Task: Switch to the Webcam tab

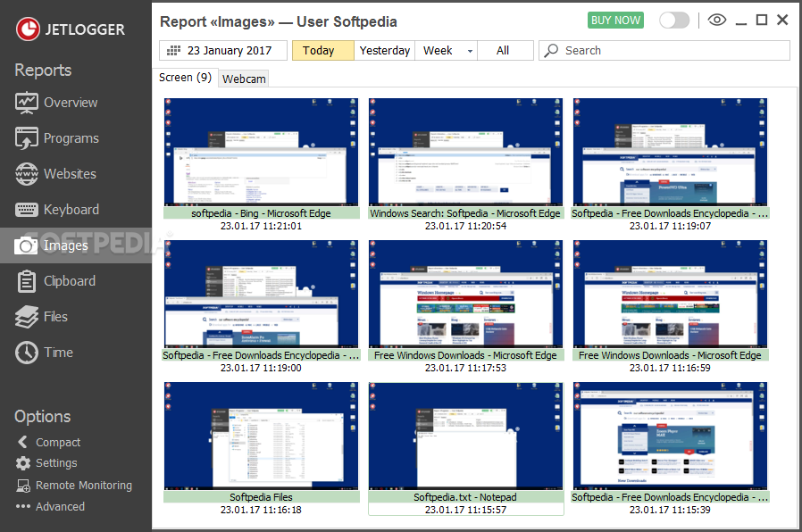Action: click(x=244, y=79)
